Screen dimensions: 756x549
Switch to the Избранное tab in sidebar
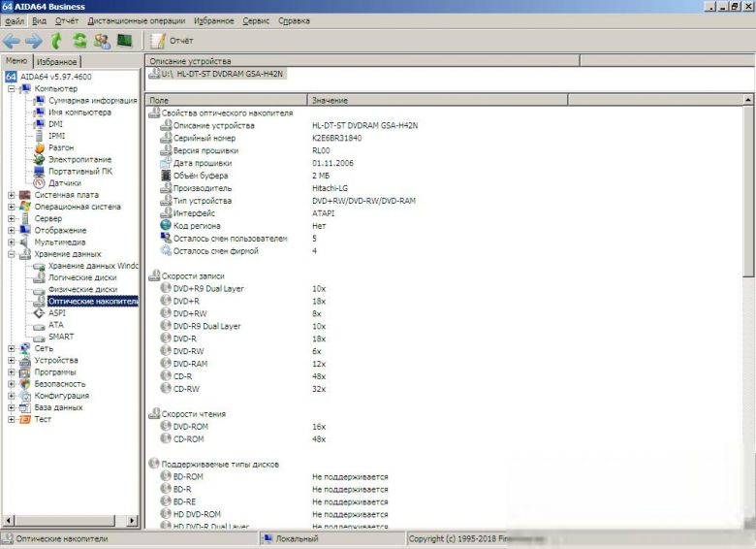(57, 62)
